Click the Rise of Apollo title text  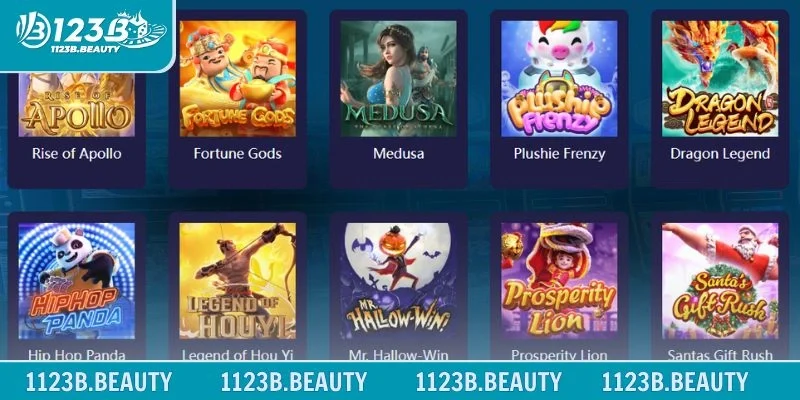point(77,154)
